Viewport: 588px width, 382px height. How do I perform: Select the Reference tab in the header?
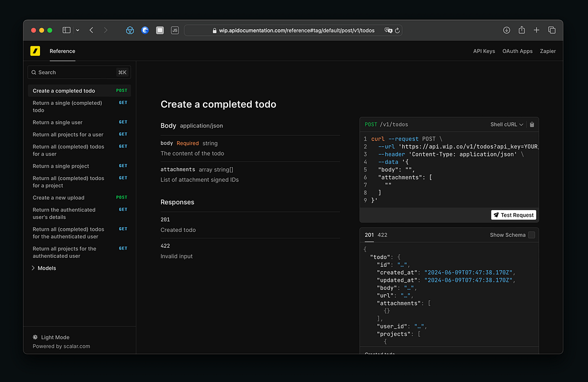pyautogui.click(x=62, y=51)
